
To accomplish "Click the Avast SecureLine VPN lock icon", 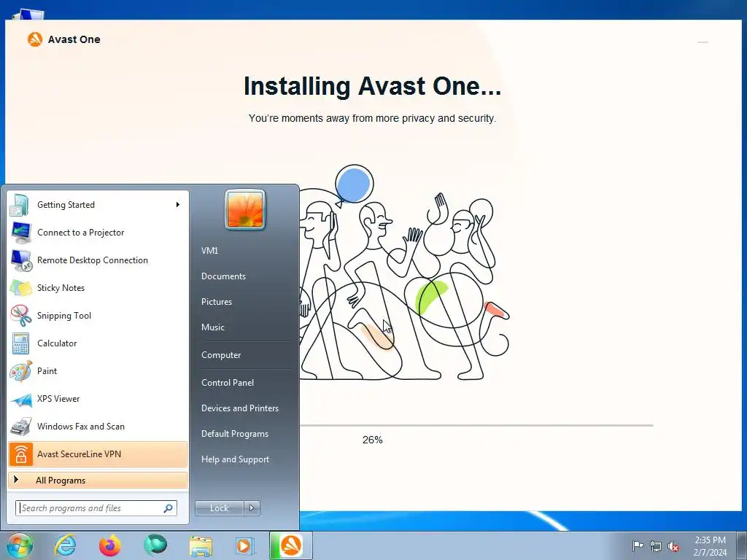I will coord(20,454).
